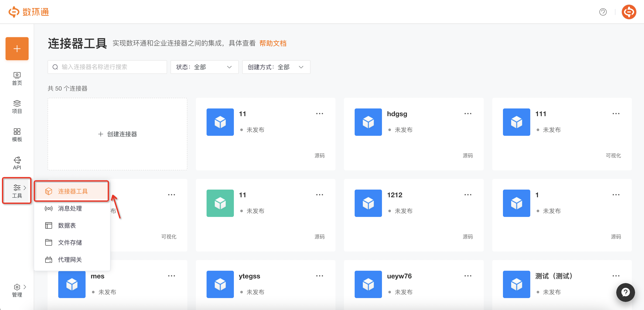Open cube icon of 1212 connector
Screen dimensions: 644x310
(368, 203)
